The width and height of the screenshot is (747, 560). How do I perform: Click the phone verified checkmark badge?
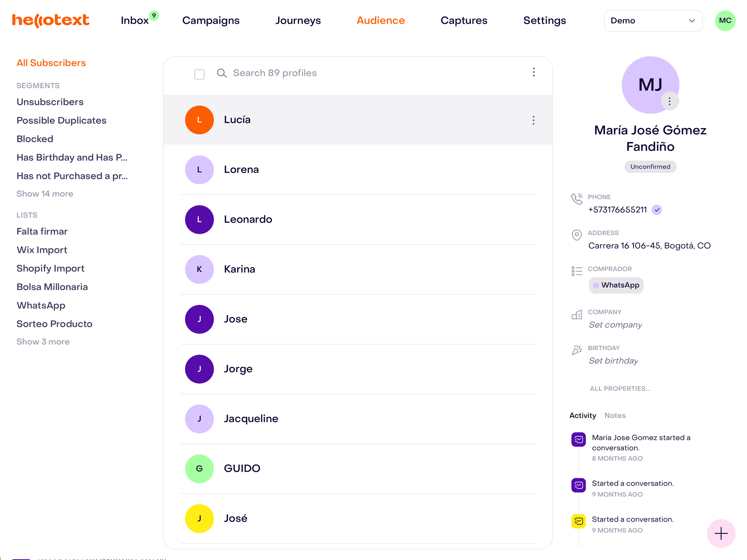coord(657,210)
